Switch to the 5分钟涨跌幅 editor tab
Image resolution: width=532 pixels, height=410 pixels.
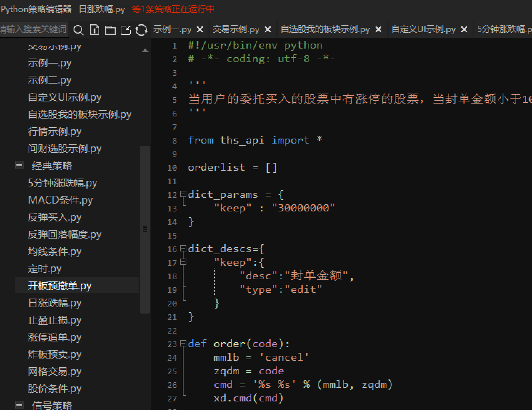(504, 29)
